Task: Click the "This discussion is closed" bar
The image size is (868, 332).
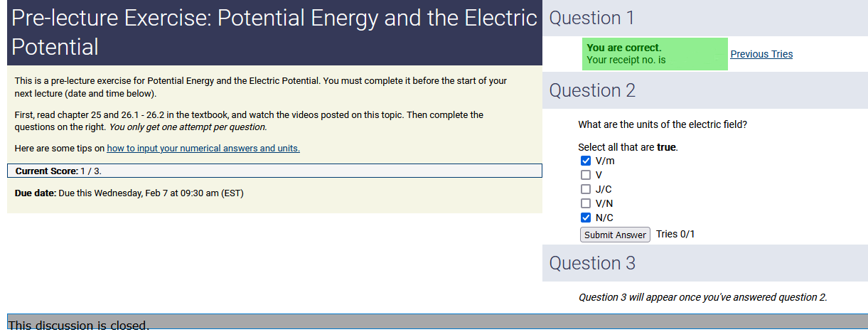Action: point(436,323)
